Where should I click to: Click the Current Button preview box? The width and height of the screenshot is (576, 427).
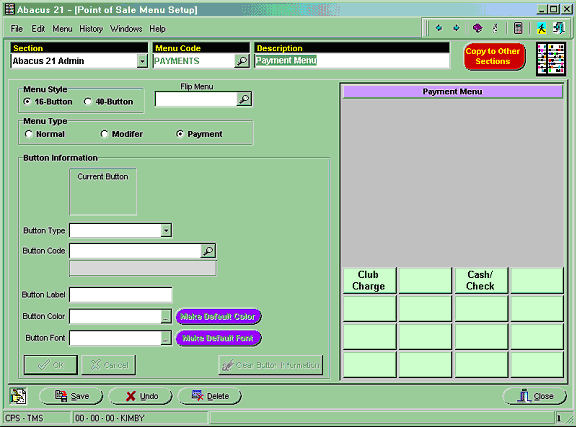click(103, 192)
